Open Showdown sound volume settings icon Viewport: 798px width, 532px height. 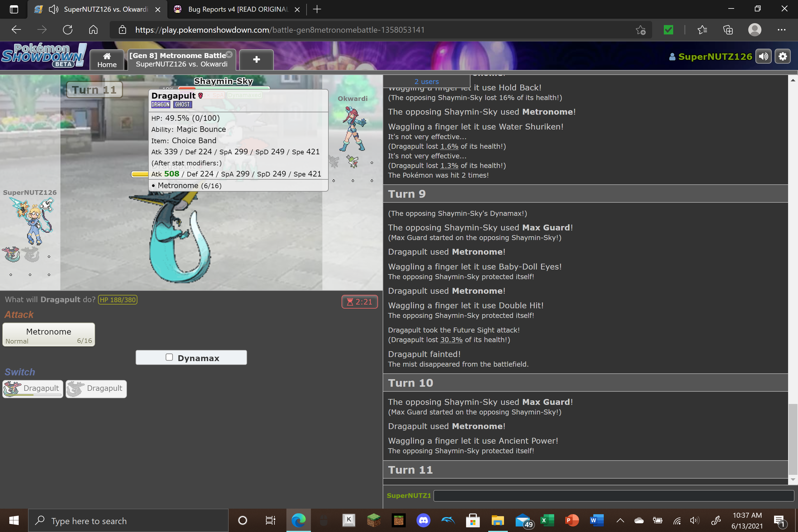coord(763,56)
